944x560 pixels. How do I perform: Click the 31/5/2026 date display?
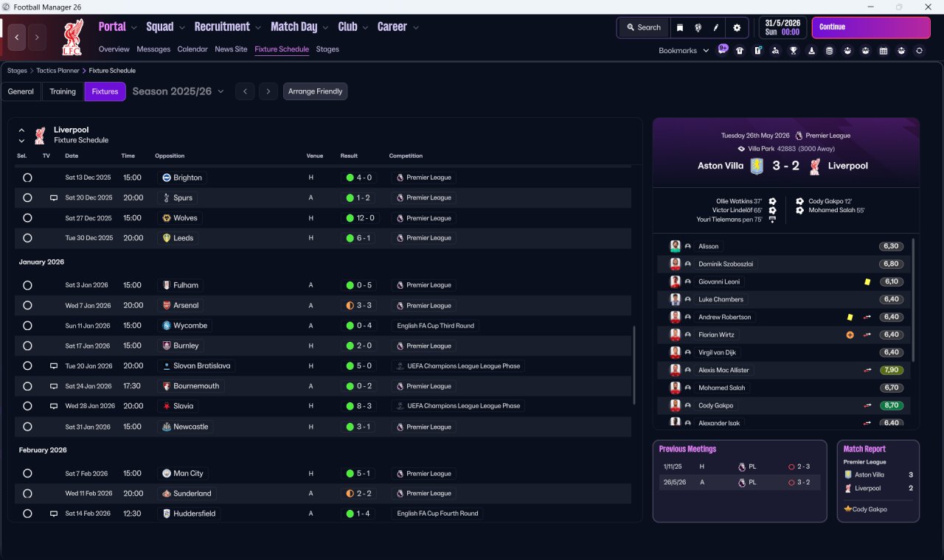782,27
